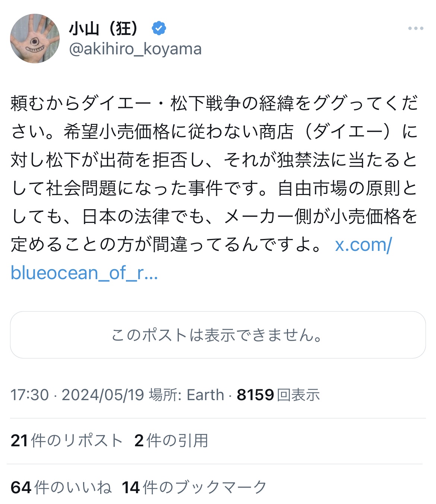Open the 小山（狂） display name profile
The image size is (436, 504).
(x=105, y=28)
